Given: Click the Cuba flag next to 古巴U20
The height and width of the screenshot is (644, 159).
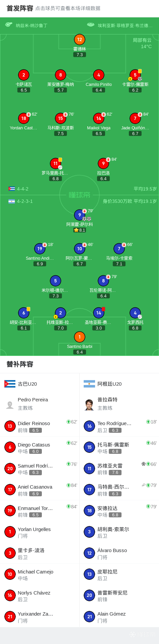Looking at the screenshot, I should [10, 384].
